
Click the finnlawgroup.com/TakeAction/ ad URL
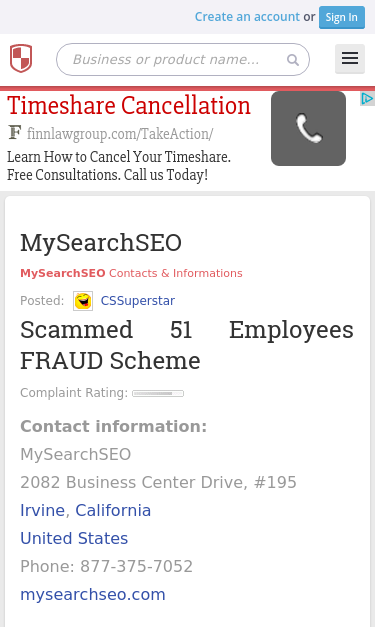(120, 134)
